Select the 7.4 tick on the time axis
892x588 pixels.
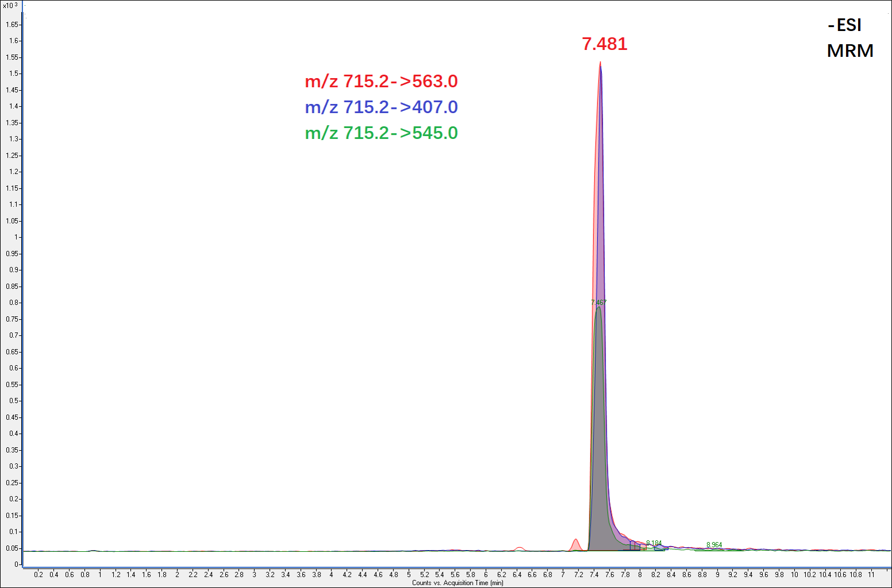[594, 574]
